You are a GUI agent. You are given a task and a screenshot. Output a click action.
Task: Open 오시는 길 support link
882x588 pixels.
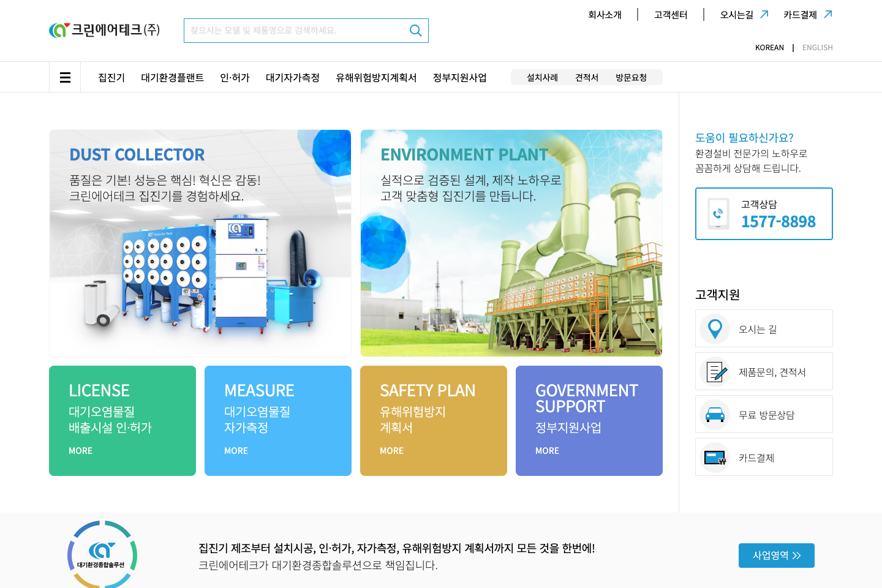(764, 328)
